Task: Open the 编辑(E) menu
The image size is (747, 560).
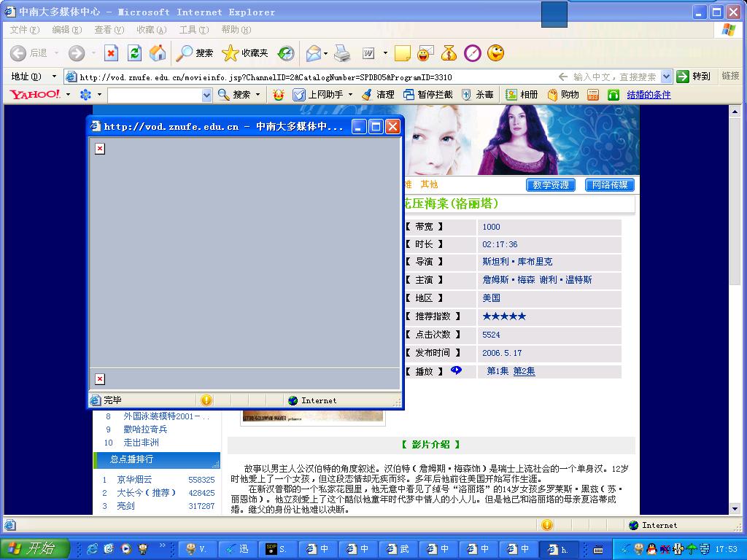Action: point(66,29)
